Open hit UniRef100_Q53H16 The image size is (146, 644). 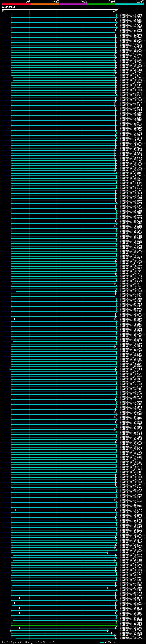click(131, 108)
